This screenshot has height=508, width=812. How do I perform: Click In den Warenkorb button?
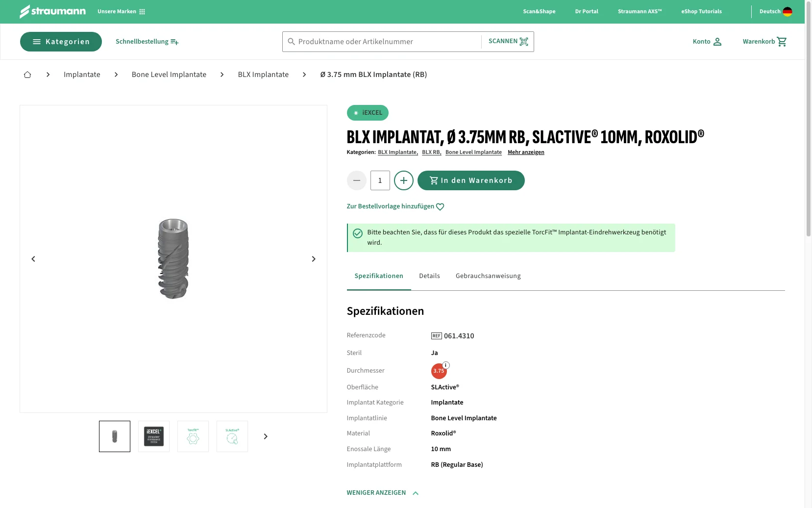(x=471, y=180)
